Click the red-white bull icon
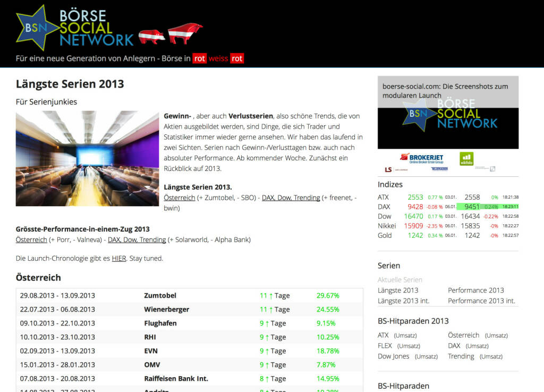 185,33
